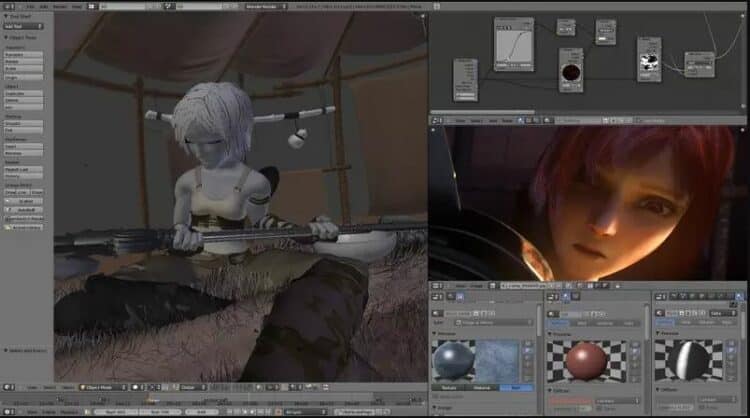Click the Rotate button in Object Tools
The image size is (750, 418).
(x=23, y=62)
